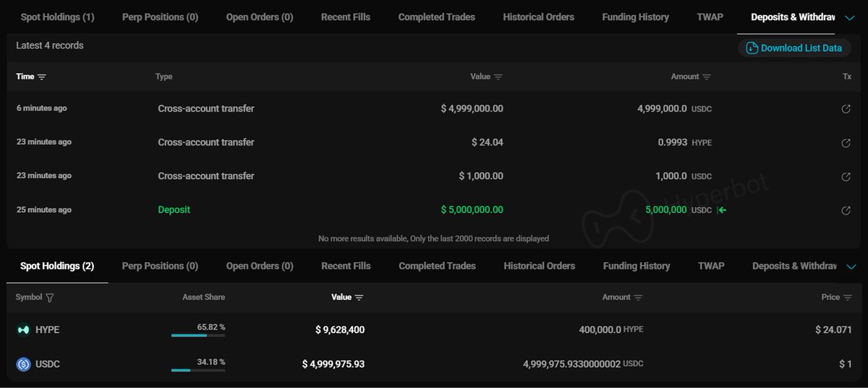Expand the lower tab overflow chevron

pyautogui.click(x=850, y=266)
